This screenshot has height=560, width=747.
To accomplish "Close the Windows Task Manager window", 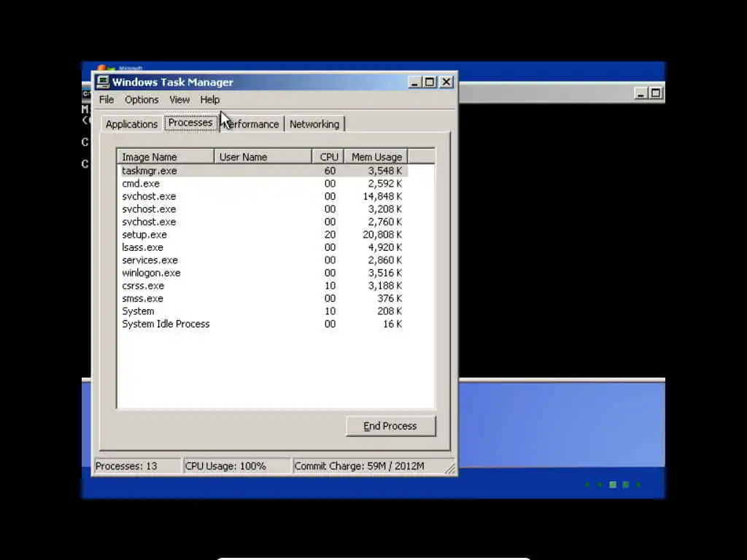I will [446, 82].
